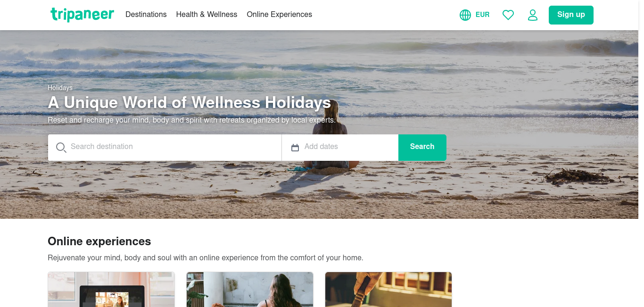The height and width of the screenshot is (307, 644).
Task: Open the third online experience card image
Action: click(x=388, y=290)
